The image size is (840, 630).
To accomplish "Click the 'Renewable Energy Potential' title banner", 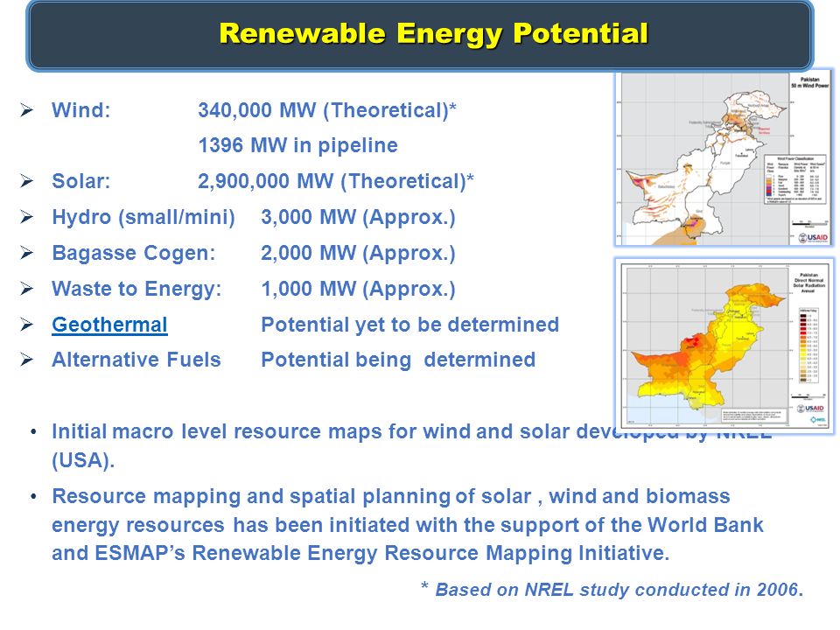I will pyautogui.click(x=420, y=35).
